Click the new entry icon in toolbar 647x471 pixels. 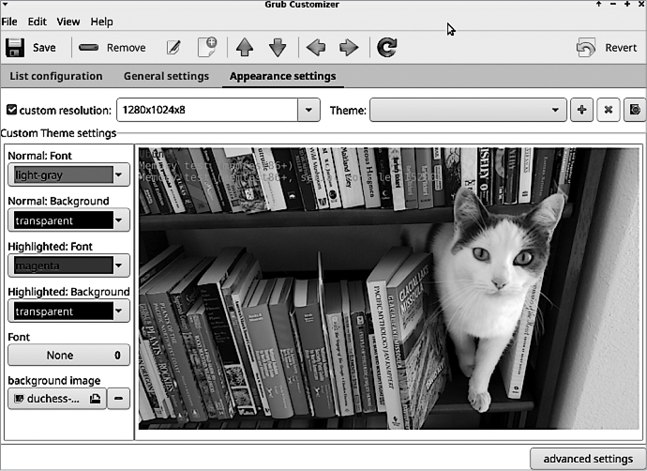pyautogui.click(x=207, y=47)
